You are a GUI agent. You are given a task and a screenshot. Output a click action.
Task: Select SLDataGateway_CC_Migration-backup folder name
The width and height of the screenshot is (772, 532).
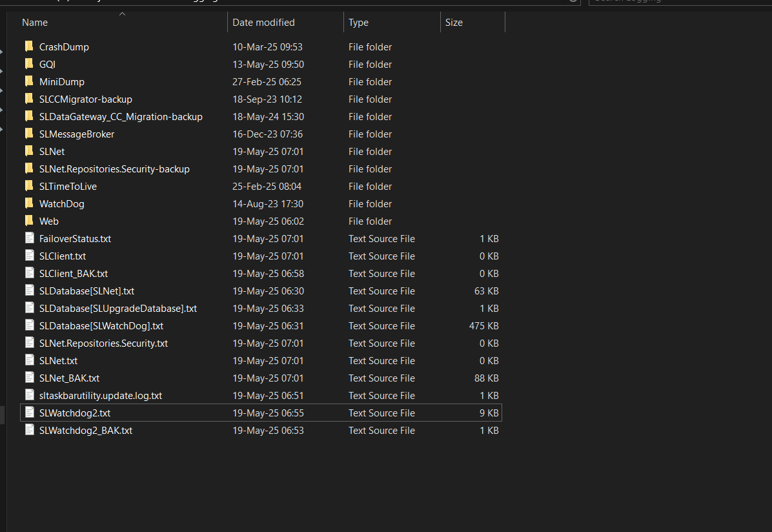(x=121, y=117)
